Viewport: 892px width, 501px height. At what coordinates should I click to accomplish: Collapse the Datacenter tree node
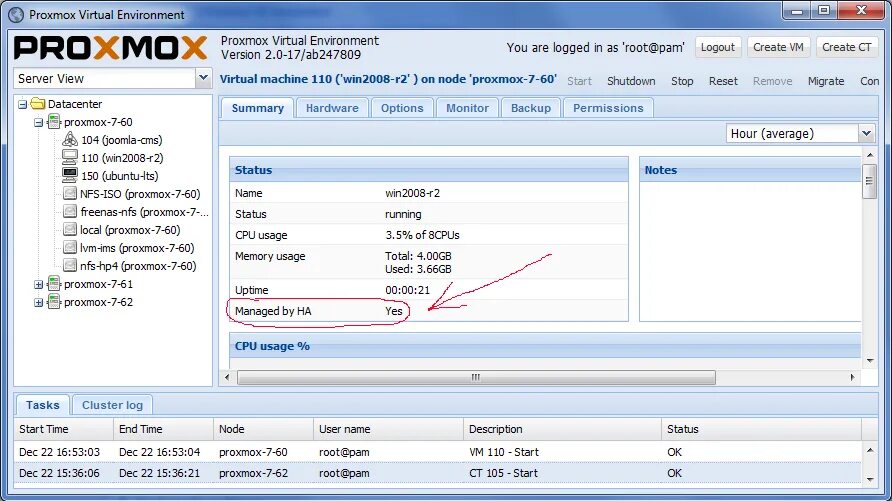point(22,105)
